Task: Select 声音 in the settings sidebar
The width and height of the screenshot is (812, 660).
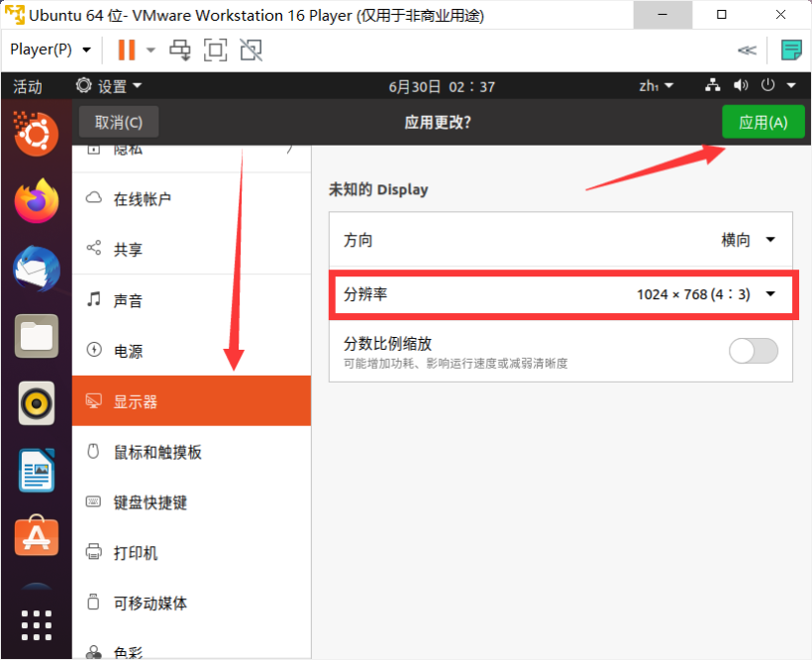Action: click(x=129, y=300)
